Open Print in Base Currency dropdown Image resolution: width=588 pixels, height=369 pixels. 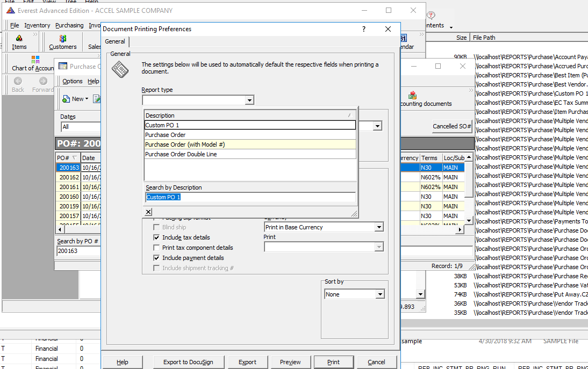(379, 227)
